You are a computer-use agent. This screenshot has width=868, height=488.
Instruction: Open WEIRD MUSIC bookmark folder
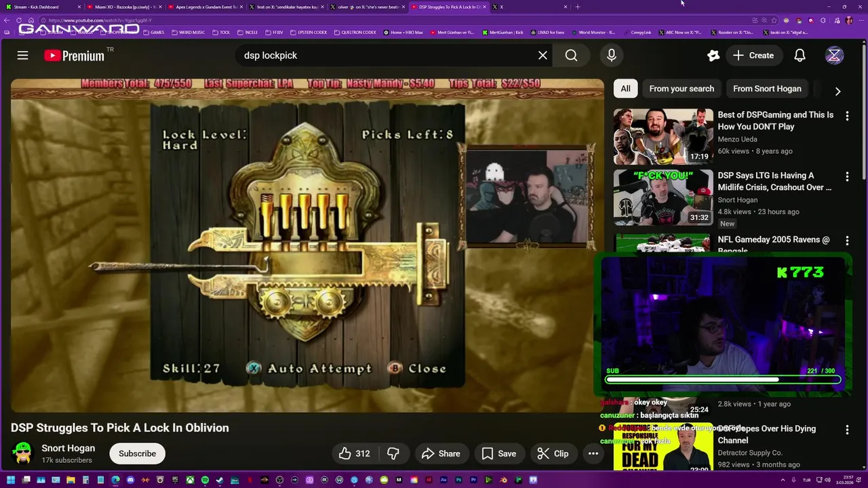click(189, 32)
